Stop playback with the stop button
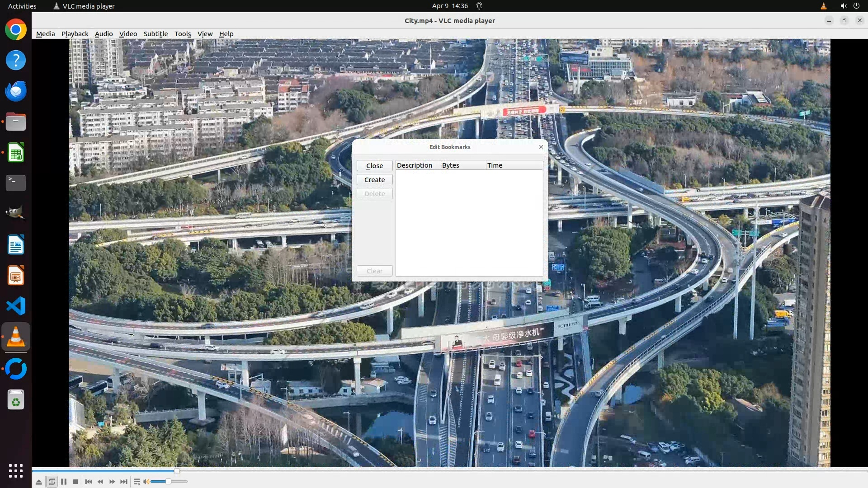868x488 pixels. pyautogui.click(x=75, y=482)
